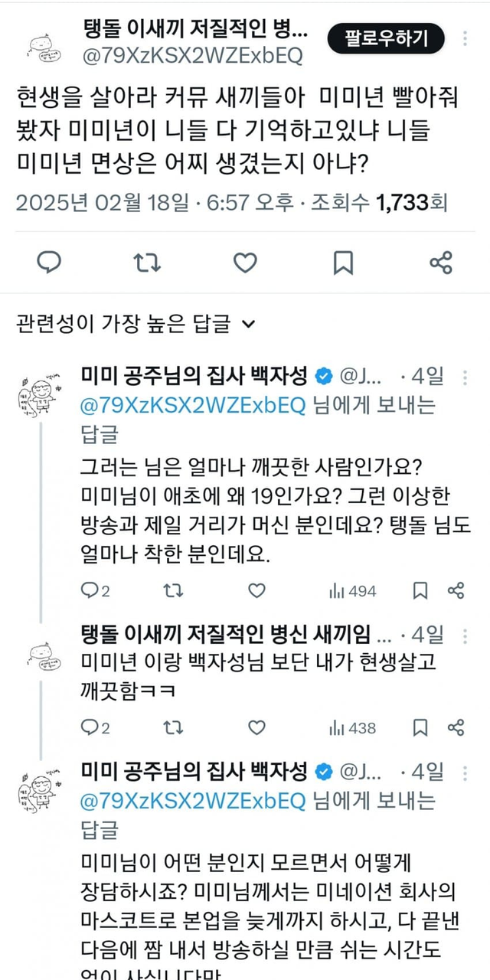Share the main post
Viewport: 490px width, 980px height.
coord(441,263)
